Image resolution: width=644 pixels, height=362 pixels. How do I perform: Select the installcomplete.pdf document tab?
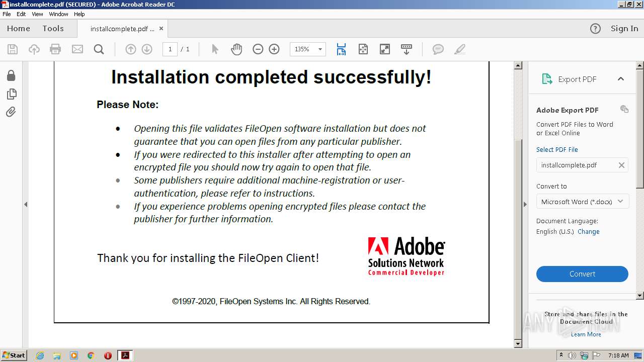pyautogui.click(x=122, y=29)
